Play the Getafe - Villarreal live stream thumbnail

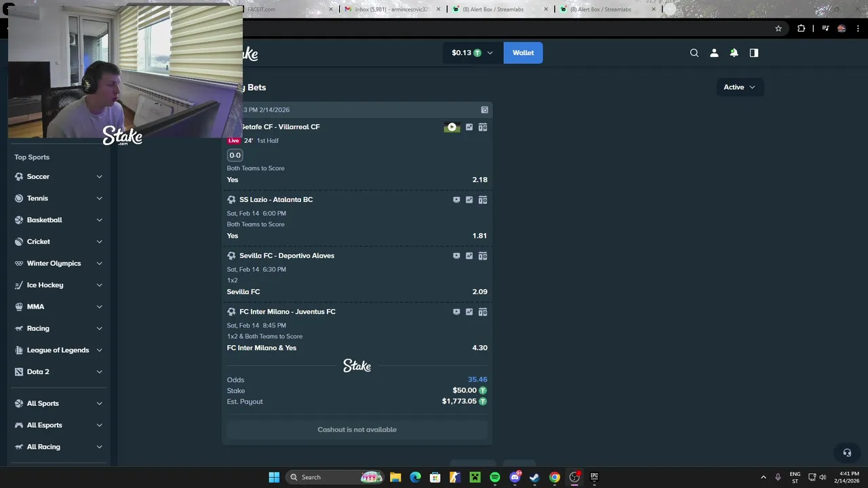(452, 127)
